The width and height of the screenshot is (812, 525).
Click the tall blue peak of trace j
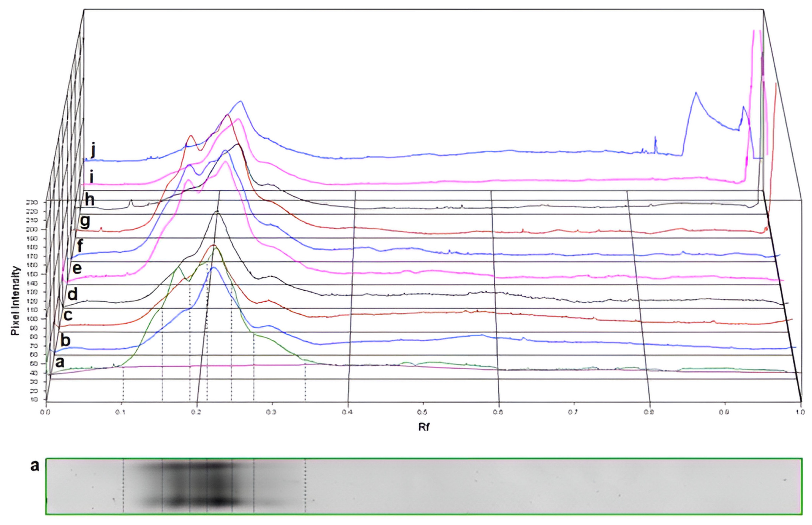tap(696, 93)
